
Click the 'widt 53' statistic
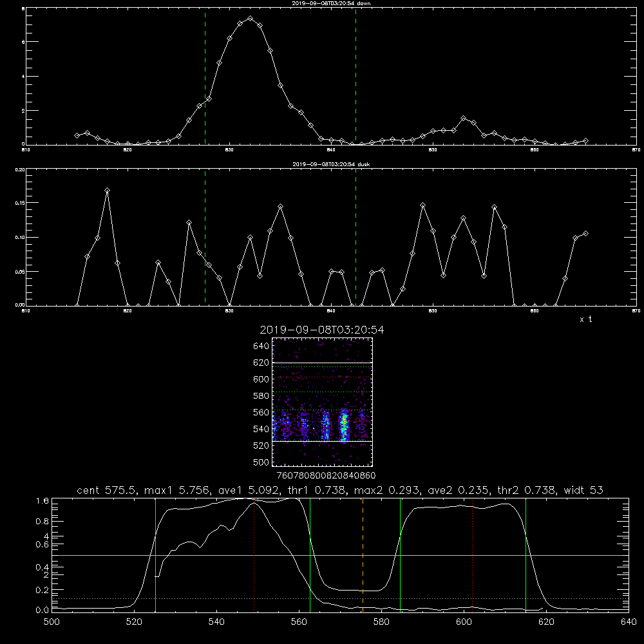click(x=583, y=490)
